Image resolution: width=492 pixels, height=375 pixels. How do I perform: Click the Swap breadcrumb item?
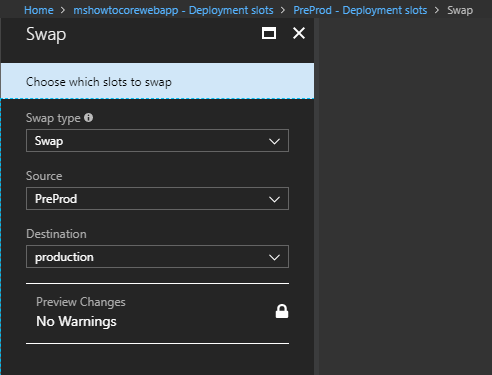click(460, 10)
